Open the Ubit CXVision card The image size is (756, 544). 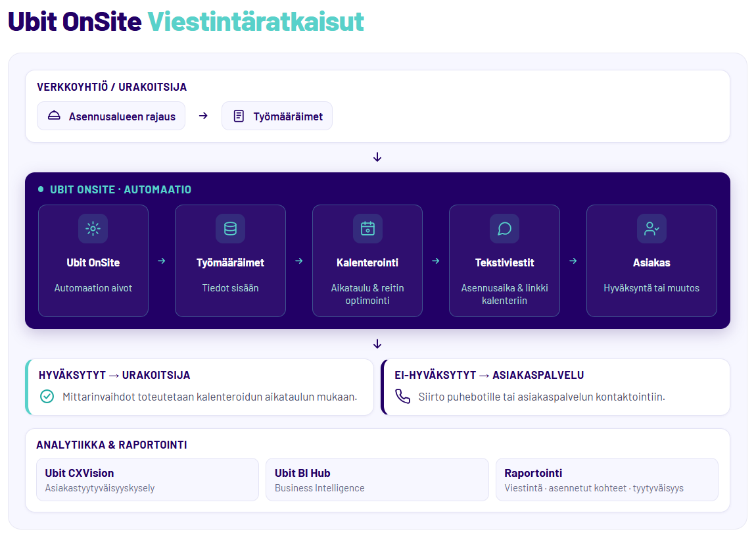point(147,480)
